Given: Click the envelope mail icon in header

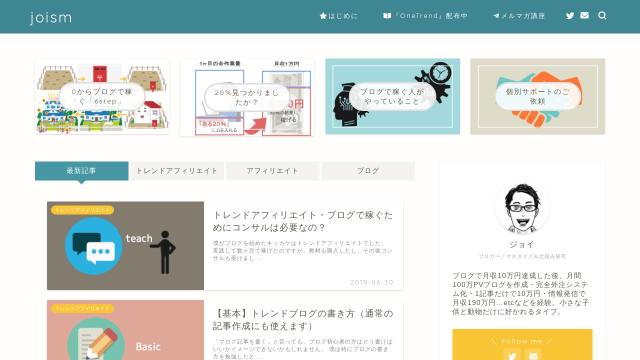Looking at the screenshot, I should point(584,16).
